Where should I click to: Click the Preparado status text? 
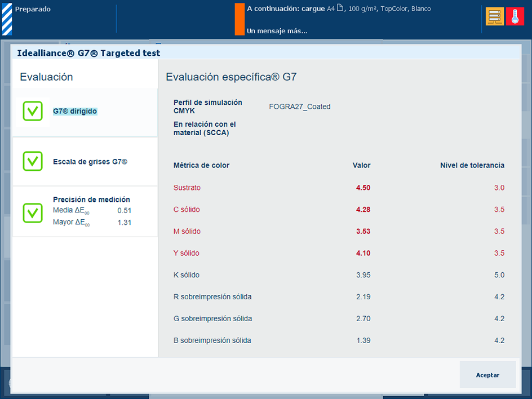click(33, 9)
